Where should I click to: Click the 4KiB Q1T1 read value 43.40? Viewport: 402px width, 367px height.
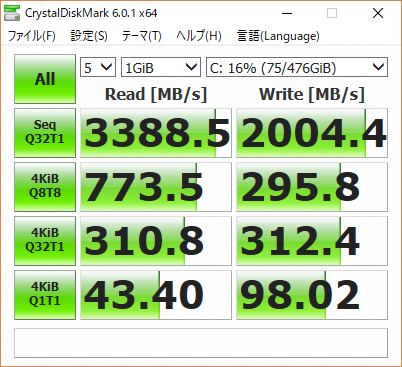click(x=156, y=295)
